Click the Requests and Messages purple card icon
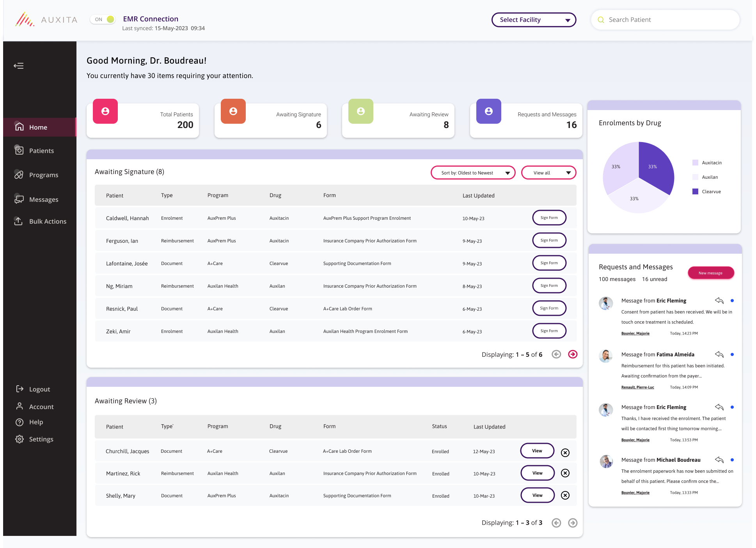756x548 pixels. (x=488, y=111)
